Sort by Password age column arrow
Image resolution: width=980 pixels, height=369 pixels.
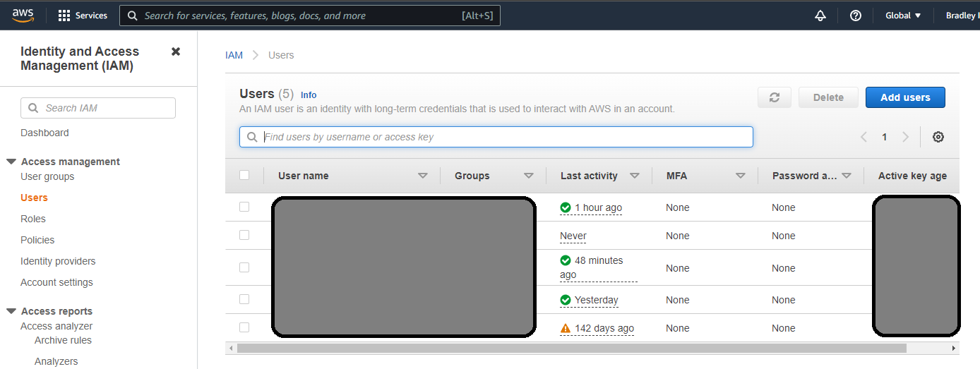tap(847, 176)
